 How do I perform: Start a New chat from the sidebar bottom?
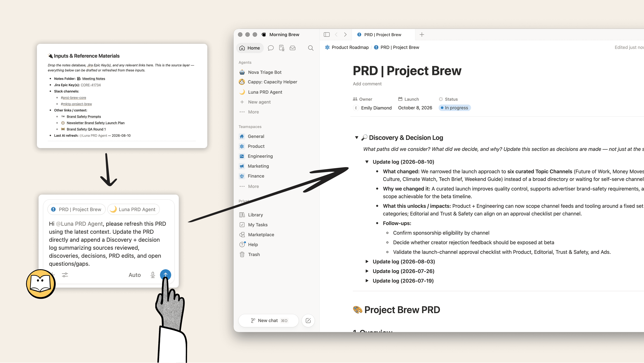(269, 321)
